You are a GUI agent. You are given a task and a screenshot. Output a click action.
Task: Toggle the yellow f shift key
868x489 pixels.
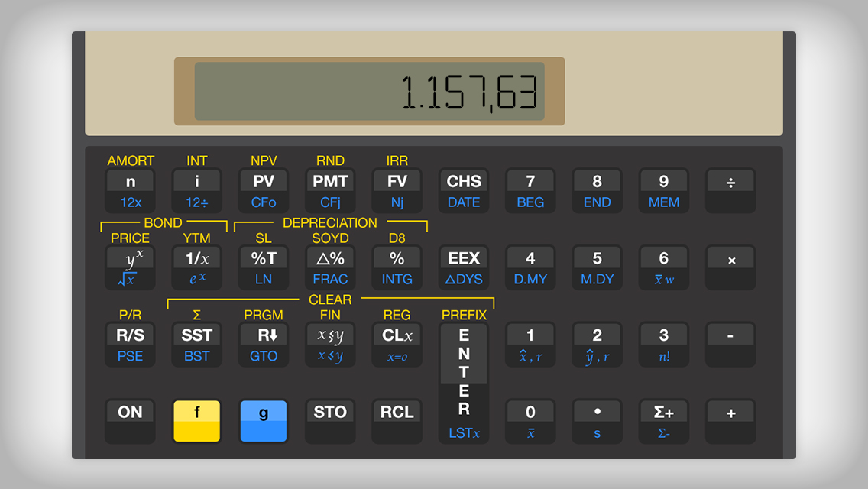(196, 420)
